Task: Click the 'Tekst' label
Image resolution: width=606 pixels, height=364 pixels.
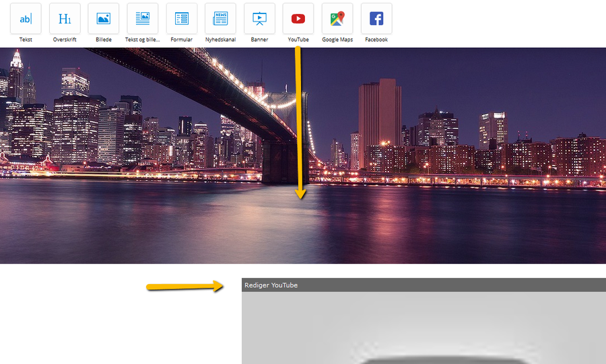Action: click(x=26, y=40)
